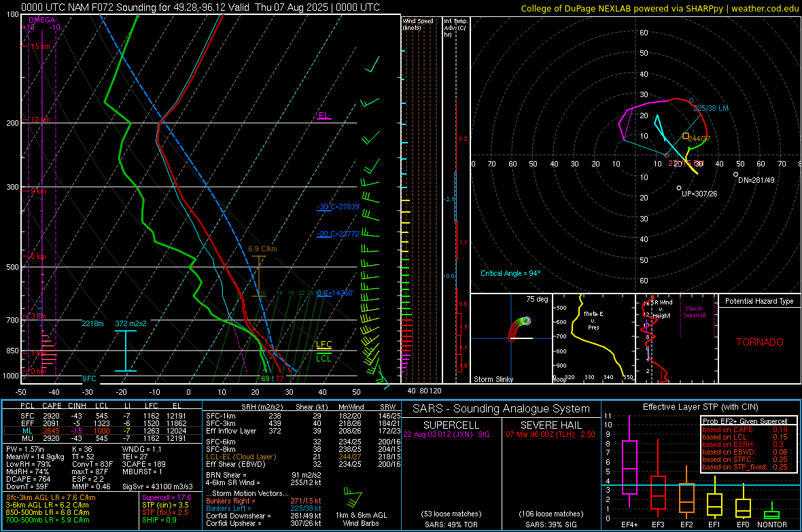802x532 pixels.
Task: Click the SFC-1km shear table row
Action: pos(303,416)
